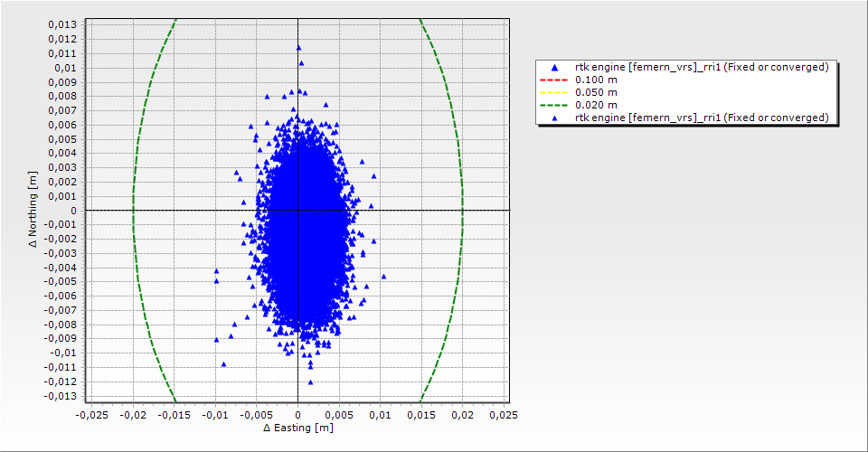The width and height of the screenshot is (868, 452).
Task: Click the rightmost blue triangle data point
Action: click(x=383, y=277)
